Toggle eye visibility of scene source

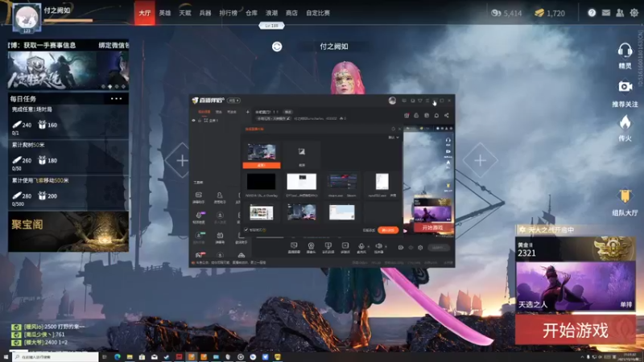coord(194,120)
